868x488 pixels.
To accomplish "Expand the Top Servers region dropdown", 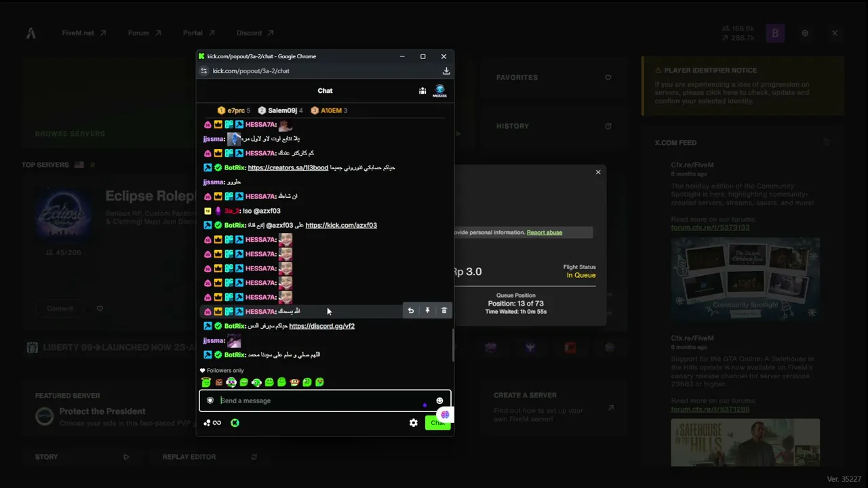I will click(x=92, y=165).
